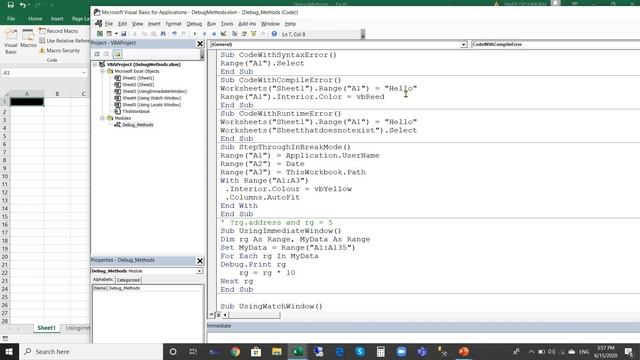Select the Sheet1 worksheet tab in Excel
This screenshot has height=360, width=640.
point(46,328)
